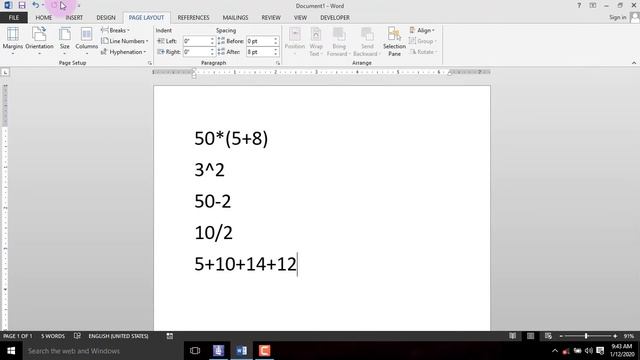Open the Line Numbers dropdown
The image size is (640, 360).
(125, 41)
